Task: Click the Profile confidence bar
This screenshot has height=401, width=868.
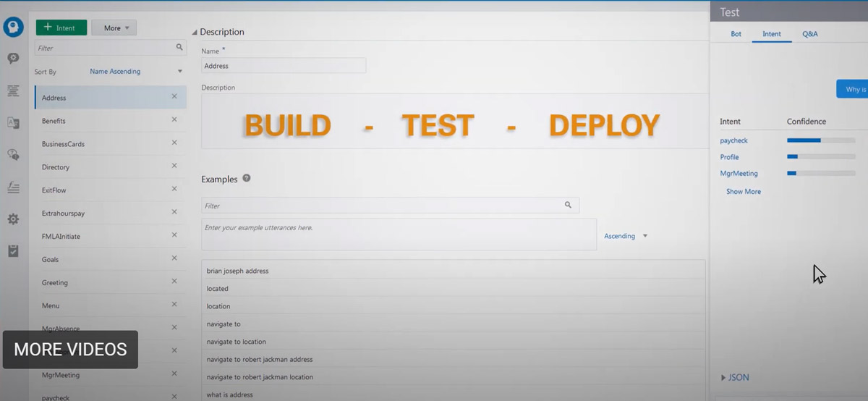Action: (x=821, y=156)
